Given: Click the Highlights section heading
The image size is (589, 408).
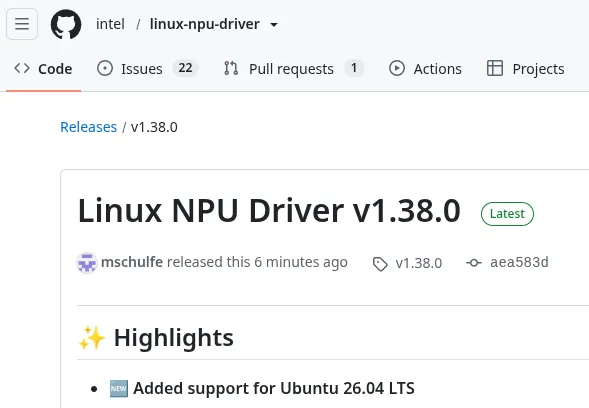Looking at the screenshot, I should click(174, 337).
